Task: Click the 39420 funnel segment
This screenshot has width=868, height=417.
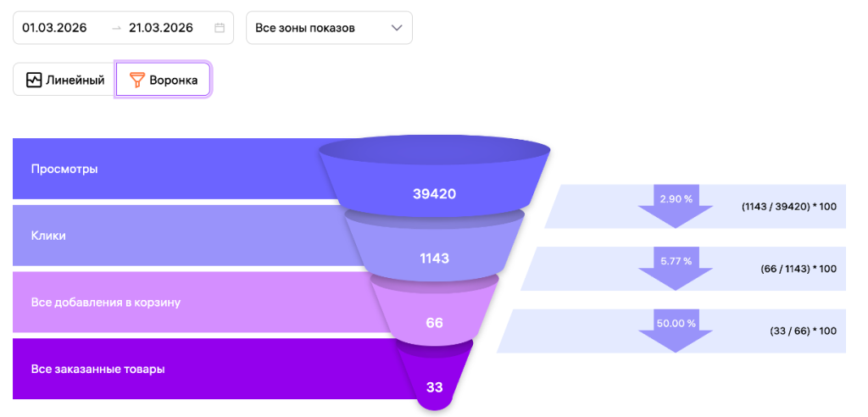Action: (x=434, y=193)
